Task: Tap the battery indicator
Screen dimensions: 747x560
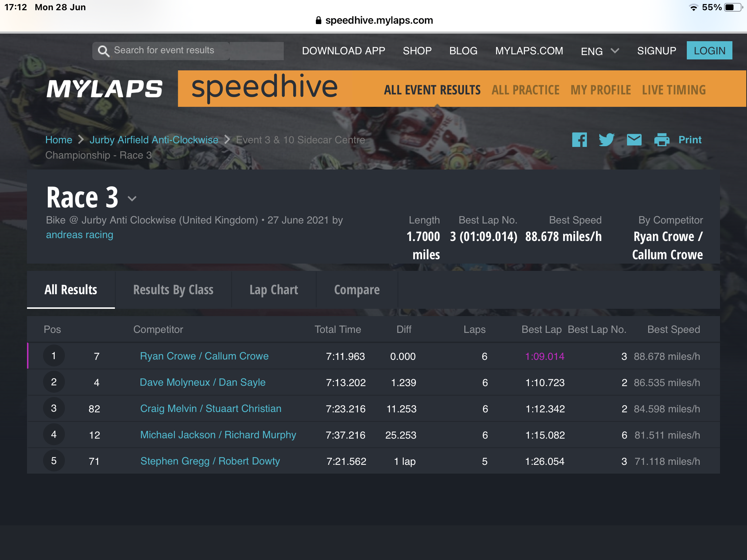Action: (733, 7)
